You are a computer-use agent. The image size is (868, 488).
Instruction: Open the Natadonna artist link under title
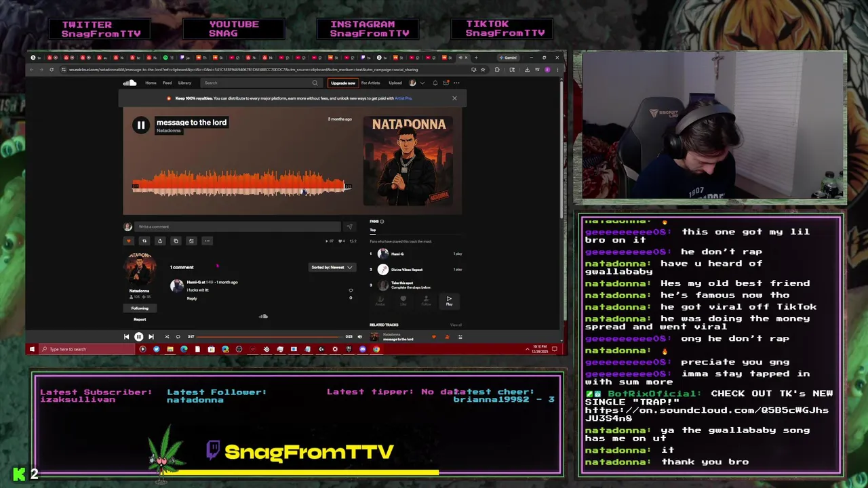169,131
